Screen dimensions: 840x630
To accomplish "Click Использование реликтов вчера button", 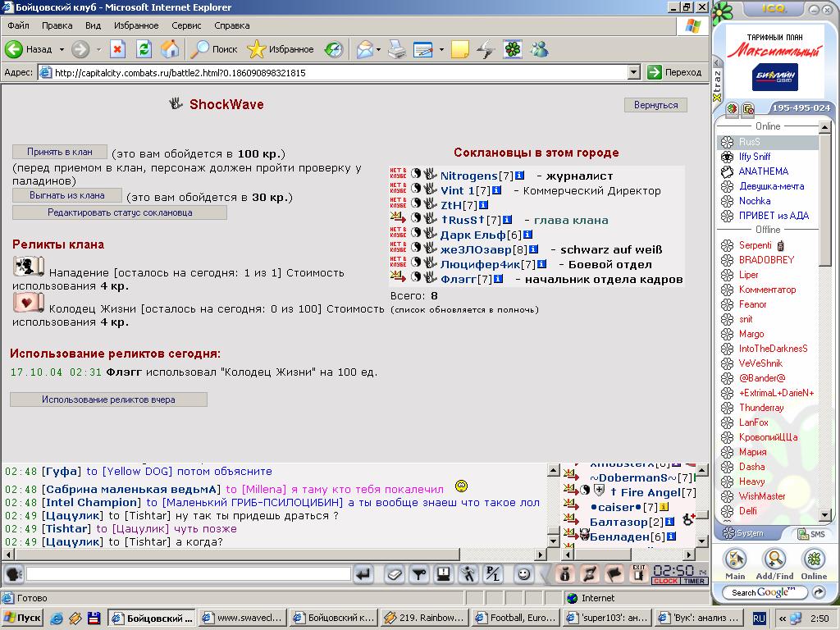I will click(x=108, y=399).
